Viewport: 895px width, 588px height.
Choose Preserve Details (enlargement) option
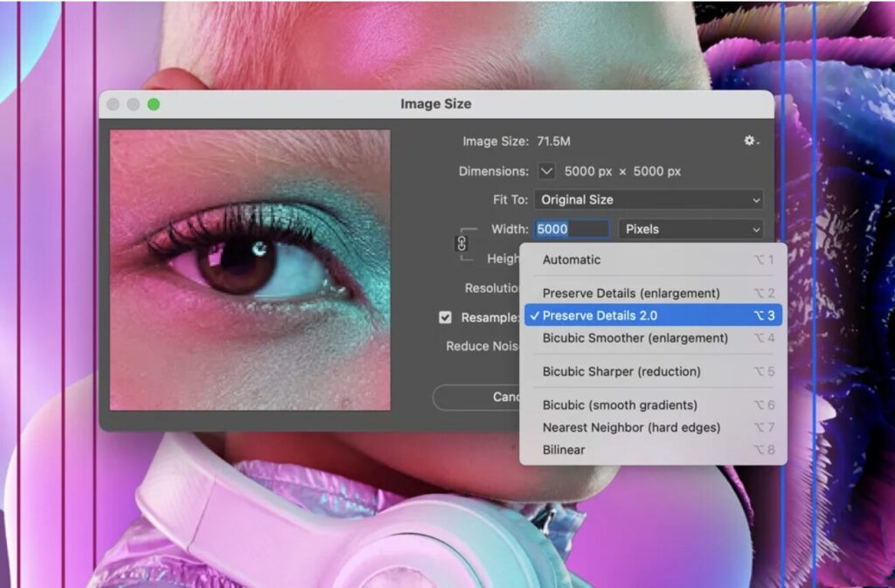click(631, 293)
